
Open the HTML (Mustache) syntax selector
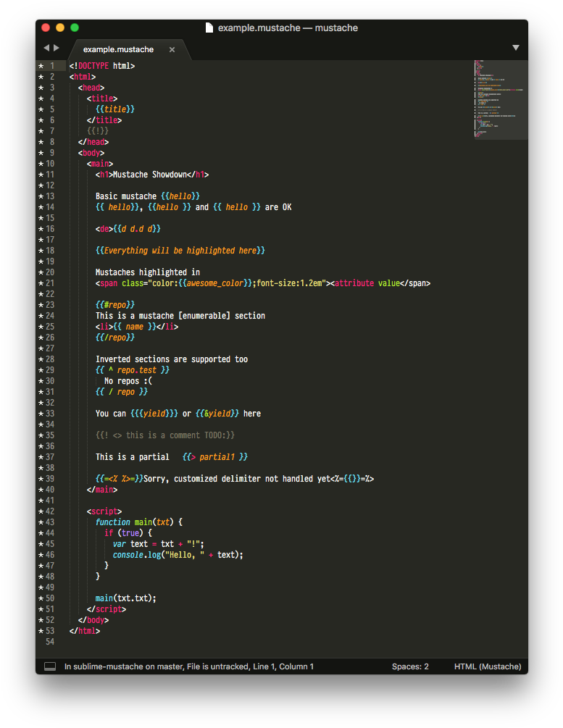pos(487,666)
